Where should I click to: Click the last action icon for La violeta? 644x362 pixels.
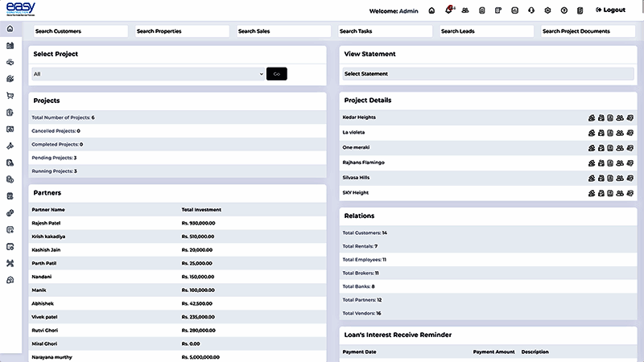pyautogui.click(x=630, y=133)
